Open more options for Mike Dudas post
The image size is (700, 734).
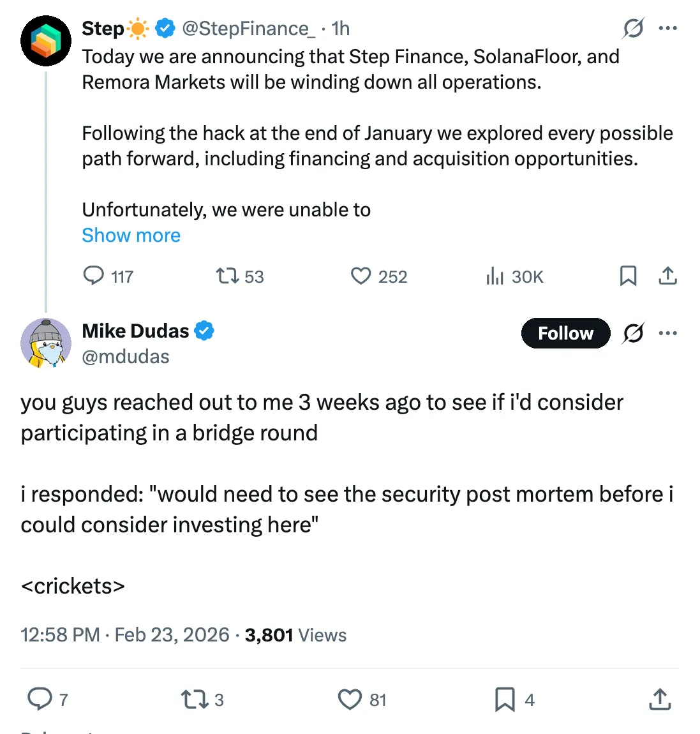point(667,333)
